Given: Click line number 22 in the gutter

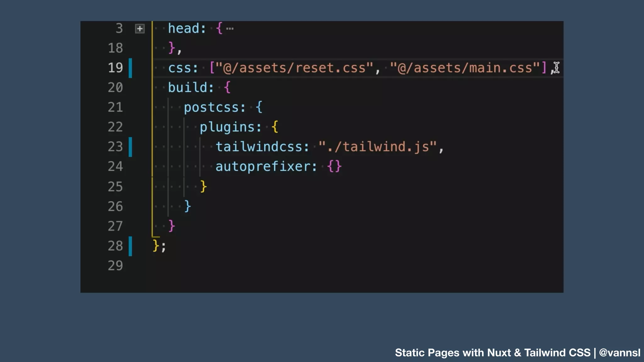Looking at the screenshot, I should coord(115,127).
